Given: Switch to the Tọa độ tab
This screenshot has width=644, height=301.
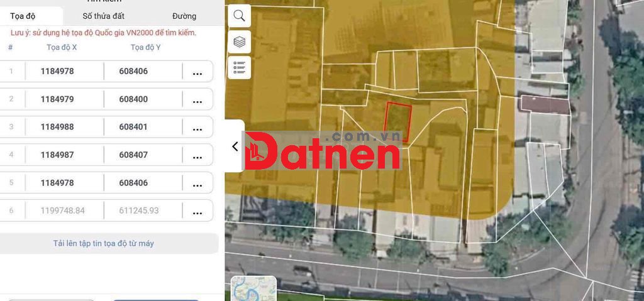Looking at the screenshot, I should (x=23, y=16).
